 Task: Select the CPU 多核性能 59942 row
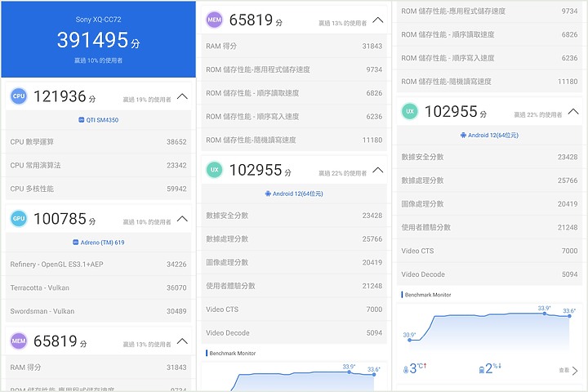pyautogui.click(x=98, y=189)
